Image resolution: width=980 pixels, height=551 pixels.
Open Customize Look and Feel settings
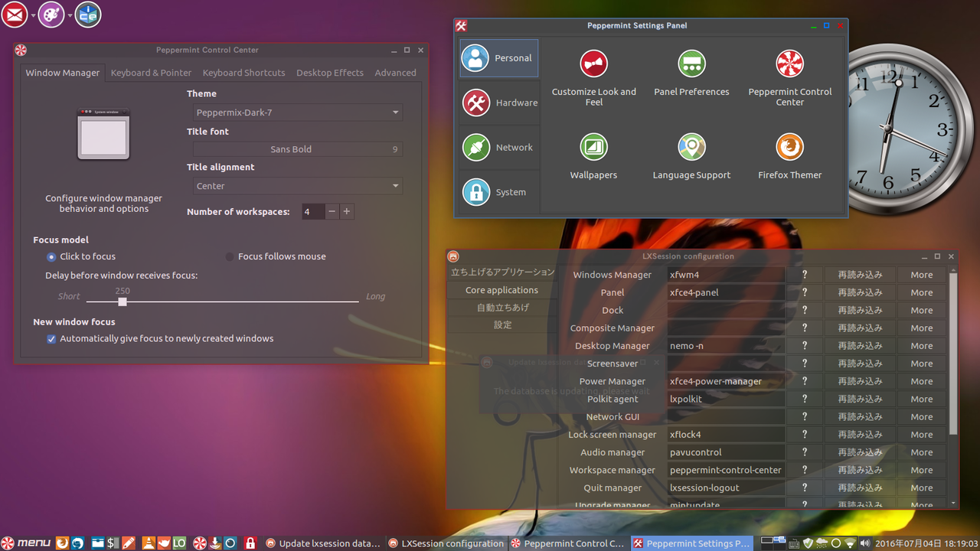(x=594, y=78)
